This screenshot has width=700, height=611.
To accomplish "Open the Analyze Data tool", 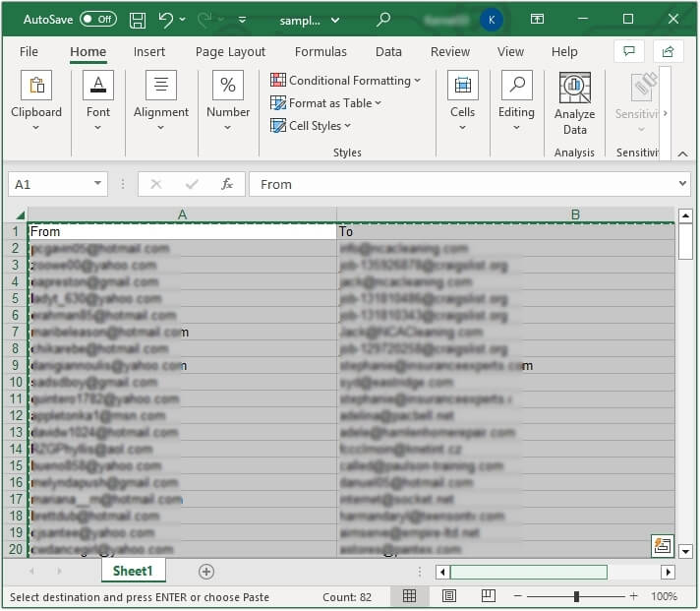I will click(574, 104).
